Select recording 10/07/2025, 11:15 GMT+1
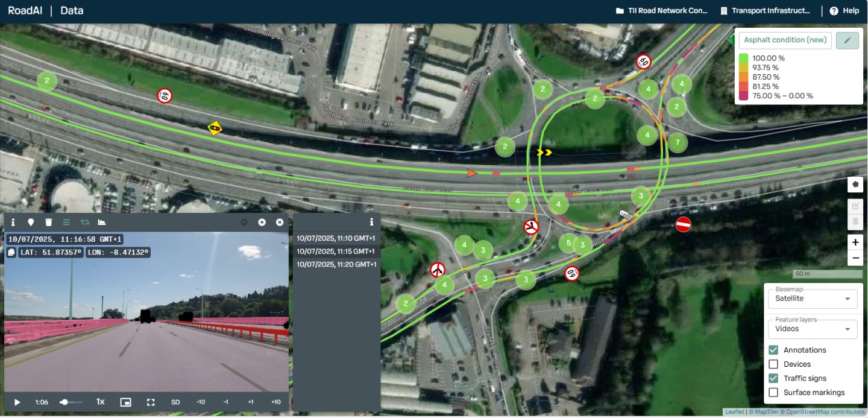Viewport: 868px width, 418px height. [x=336, y=252]
